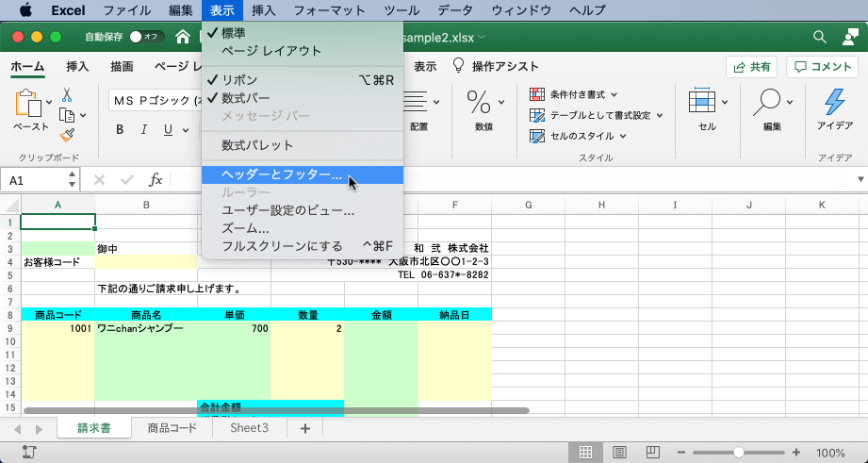This screenshot has height=463, width=868.
Task: Choose ユーザー設定のビュー... menu item
Action: pos(303,210)
